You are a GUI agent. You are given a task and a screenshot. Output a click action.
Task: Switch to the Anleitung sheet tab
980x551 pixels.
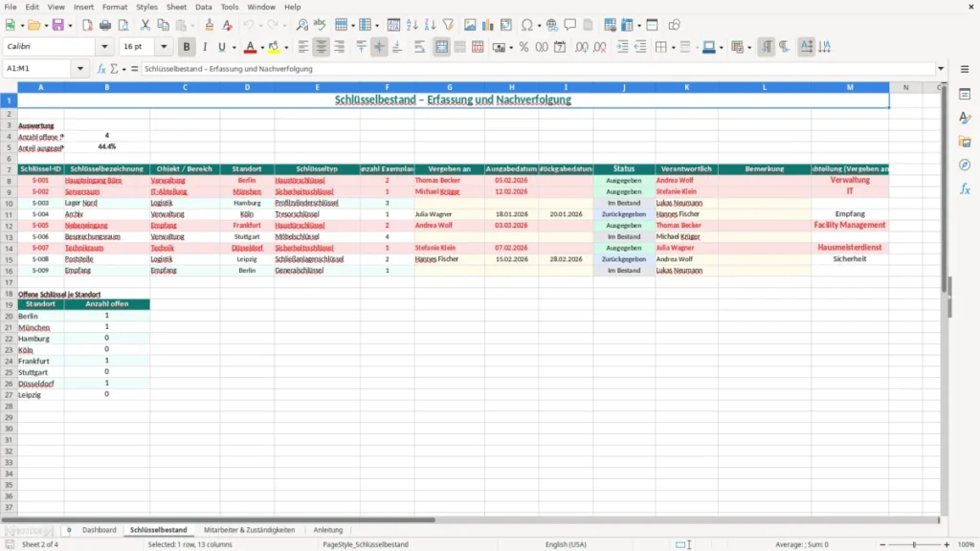(x=327, y=530)
